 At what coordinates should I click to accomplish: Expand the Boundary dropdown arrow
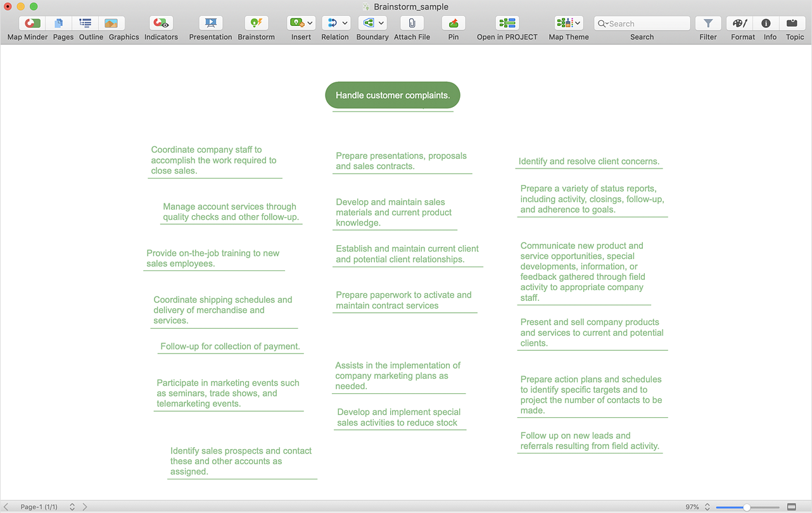coord(381,23)
